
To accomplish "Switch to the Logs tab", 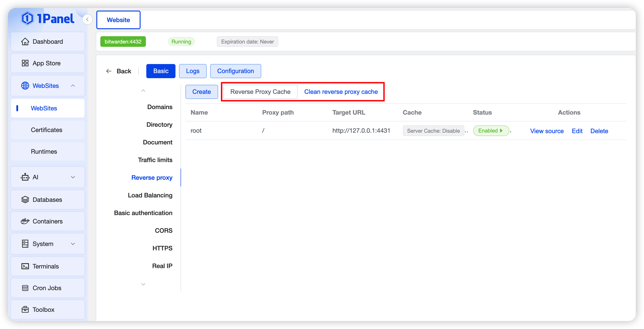I will (192, 71).
